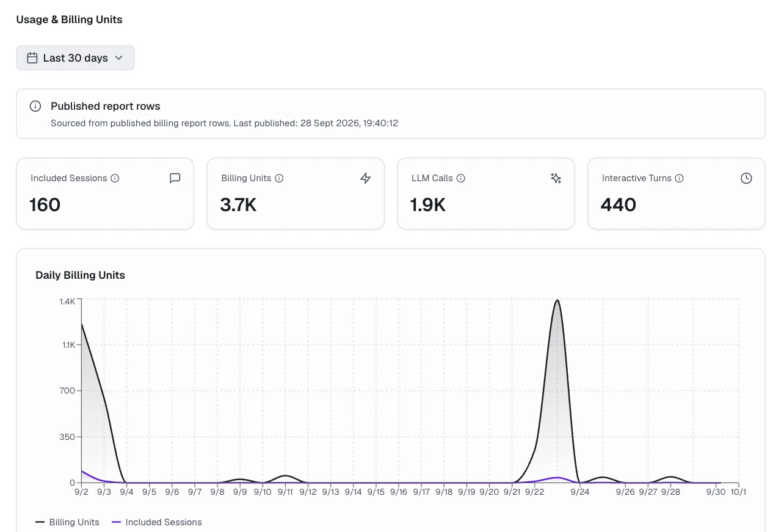
Task: Click the Last published timestamp text
Action: pyautogui.click(x=316, y=123)
